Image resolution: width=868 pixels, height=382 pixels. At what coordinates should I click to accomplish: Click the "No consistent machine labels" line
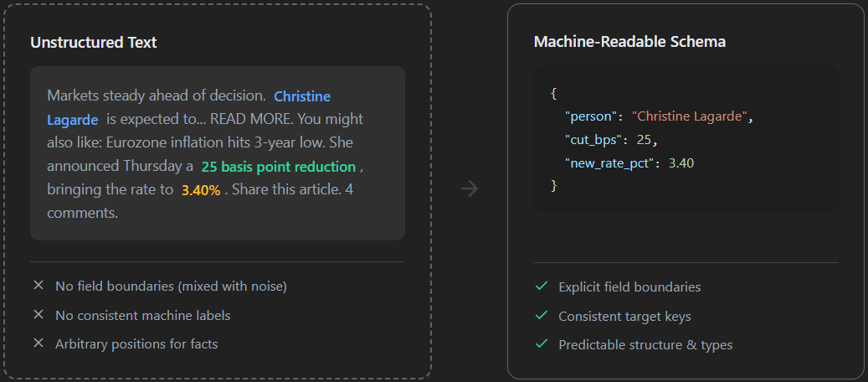(143, 316)
